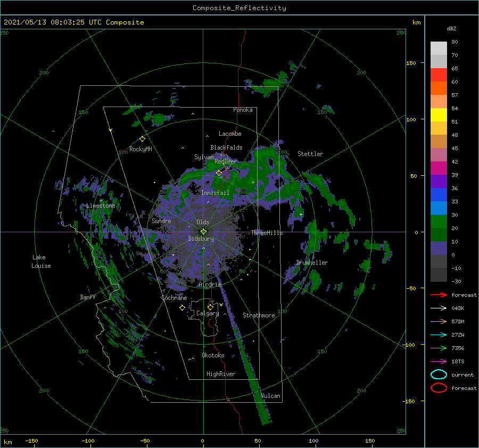Click the HighRiver label
This screenshot has width=479, height=448.
click(x=221, y=374)
